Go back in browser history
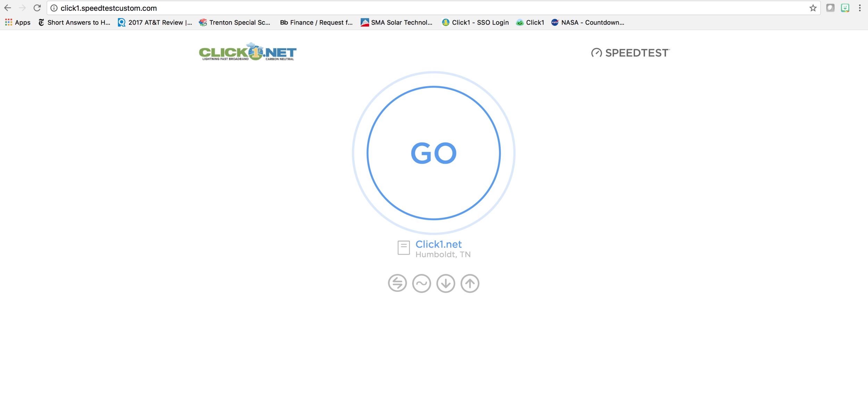Screen dimensions: 868x416 click(8, 8)
